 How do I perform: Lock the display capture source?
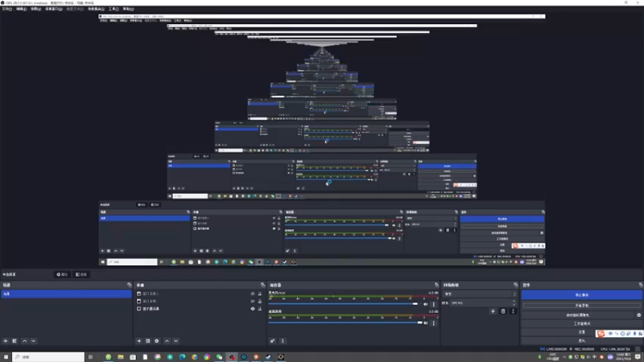(259, 309)
